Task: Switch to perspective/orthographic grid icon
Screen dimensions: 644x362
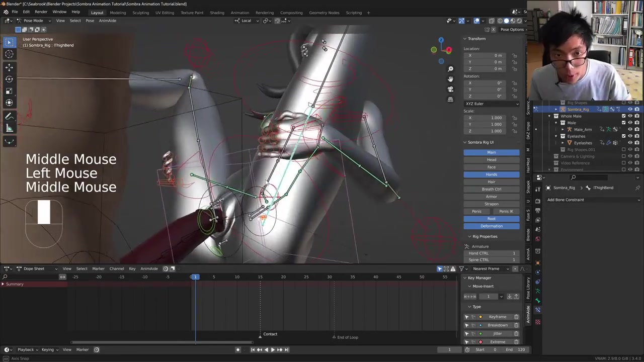Action: pyautogui.click(x=450, y=99)
